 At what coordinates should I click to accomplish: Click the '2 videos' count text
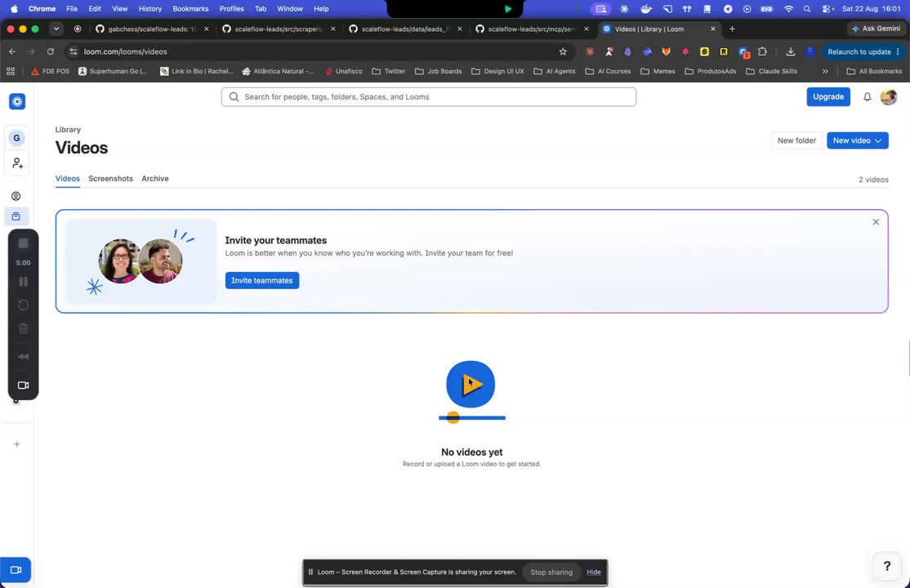pyautogui.click(x=873, y=180)
